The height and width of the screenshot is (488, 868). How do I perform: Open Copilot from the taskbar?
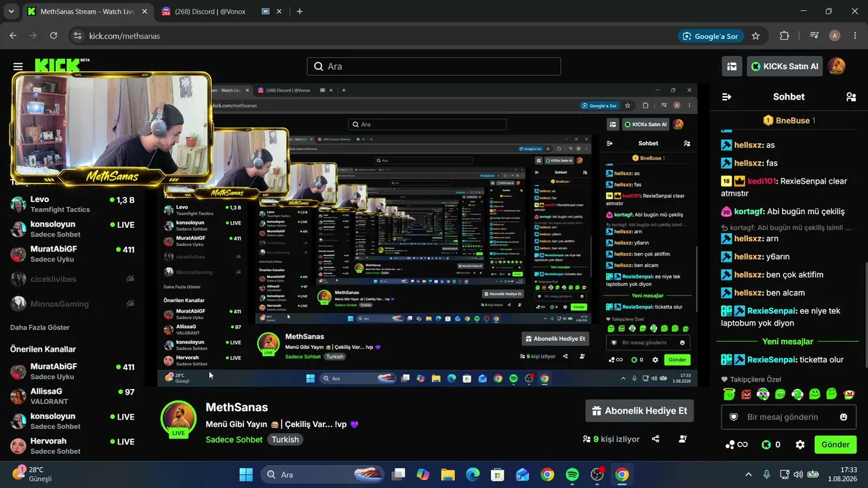click(422, 474)
